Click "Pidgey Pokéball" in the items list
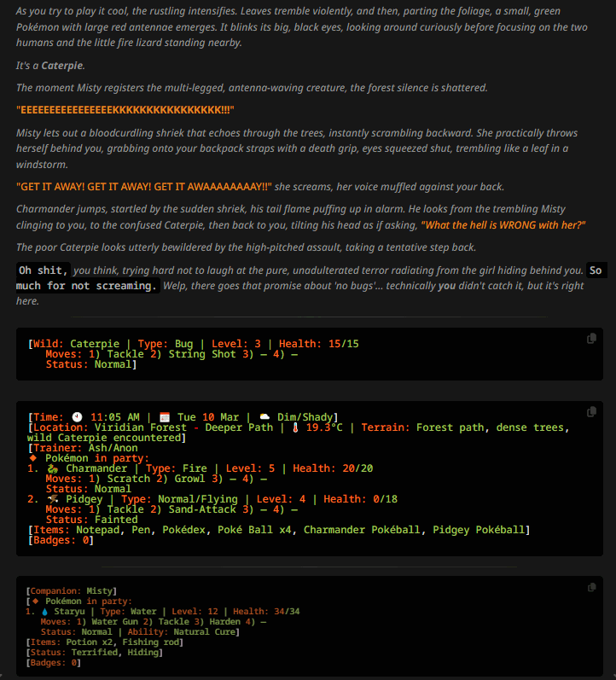Viewport: 616px width, 680px height. [479, 530]
